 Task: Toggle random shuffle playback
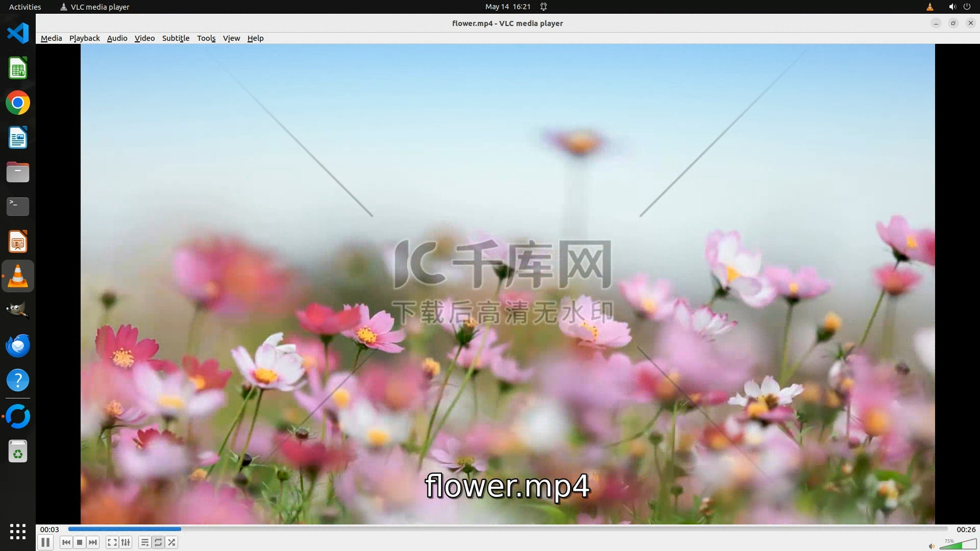coord(172,542)
